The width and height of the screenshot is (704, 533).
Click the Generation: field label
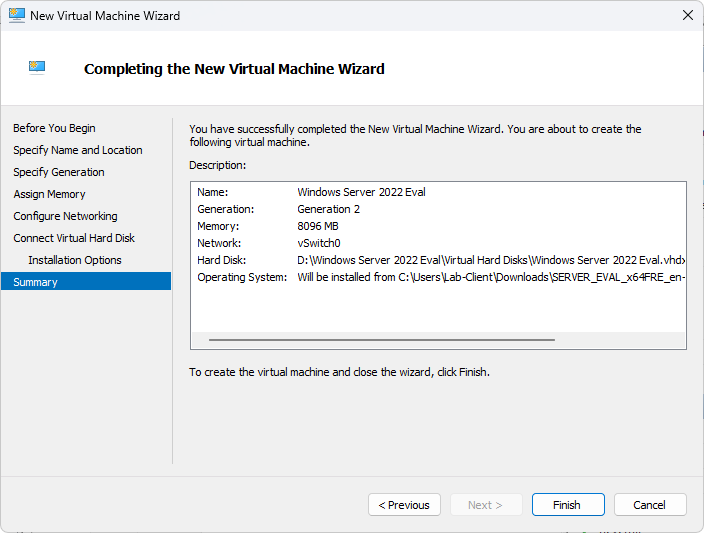coord(226,209)
